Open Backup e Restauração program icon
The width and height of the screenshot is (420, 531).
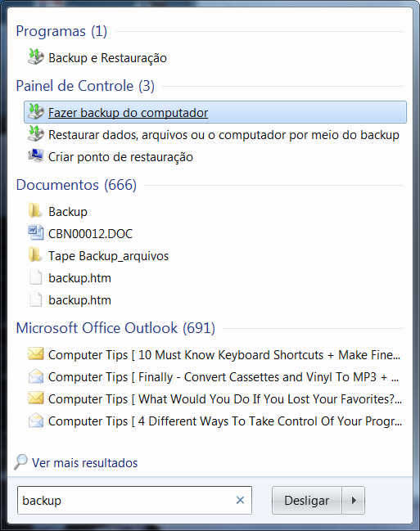tap(35, 57)
